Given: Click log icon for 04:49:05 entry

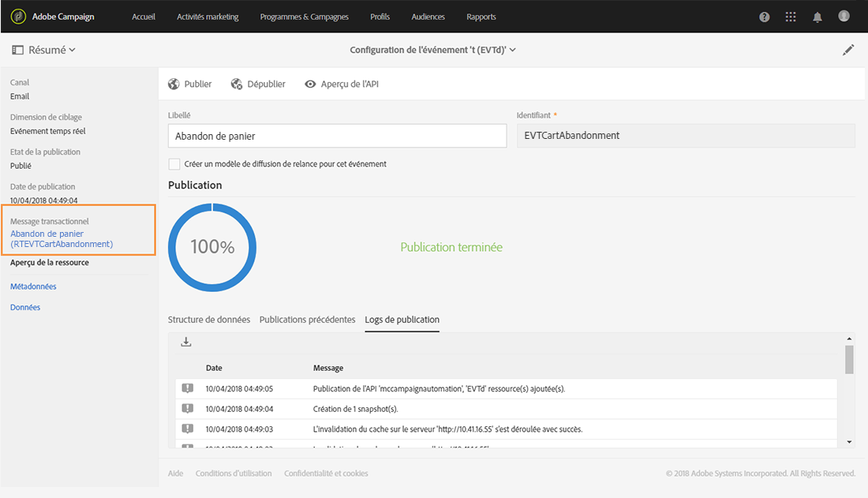Looking at the screenshot, I should 188,388.
